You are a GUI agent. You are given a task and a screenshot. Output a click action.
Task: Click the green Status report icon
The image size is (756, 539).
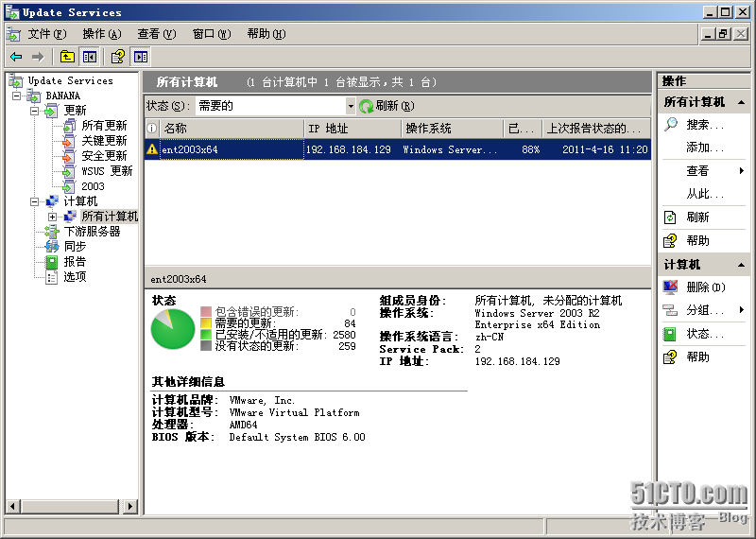tap(670, 334)
